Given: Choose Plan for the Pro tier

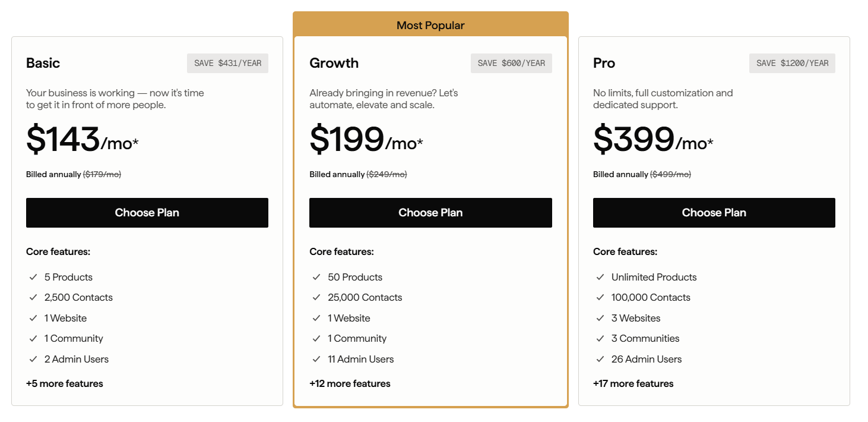Looking at the screenshot, I should tap(714, 212).
